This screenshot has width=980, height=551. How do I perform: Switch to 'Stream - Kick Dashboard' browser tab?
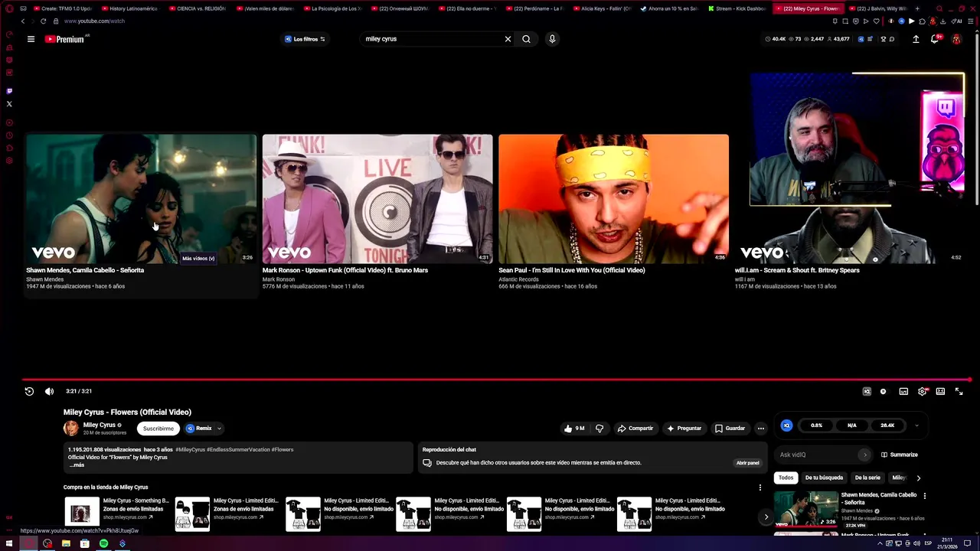(736, 8)
